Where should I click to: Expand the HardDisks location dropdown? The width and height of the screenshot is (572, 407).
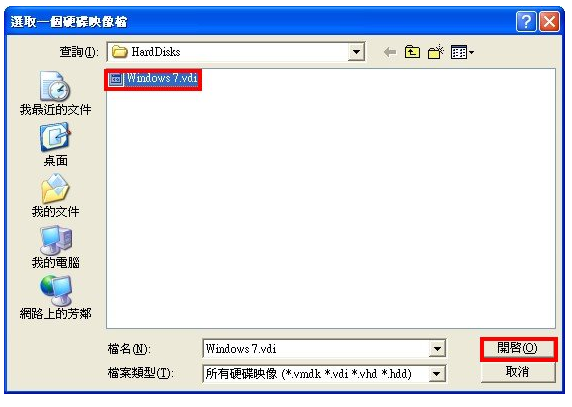356,52
